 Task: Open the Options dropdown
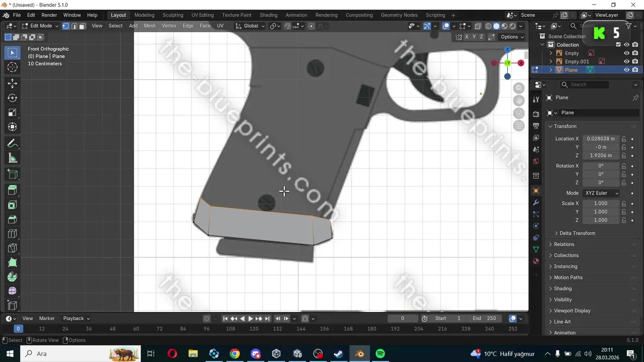click(x=512, y=37)
